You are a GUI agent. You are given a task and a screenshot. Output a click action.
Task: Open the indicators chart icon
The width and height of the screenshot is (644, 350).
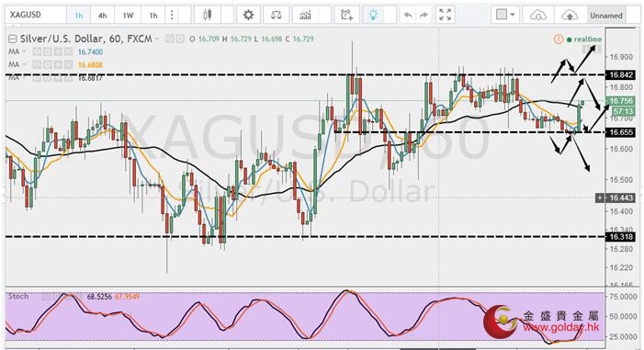(305, 16)
